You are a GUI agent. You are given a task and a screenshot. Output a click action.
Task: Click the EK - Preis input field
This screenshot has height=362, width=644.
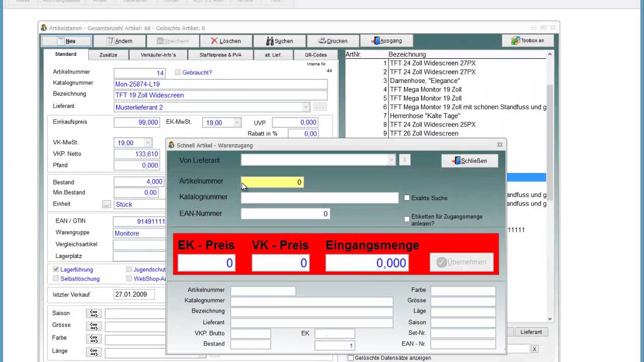[x=206, y=262]
